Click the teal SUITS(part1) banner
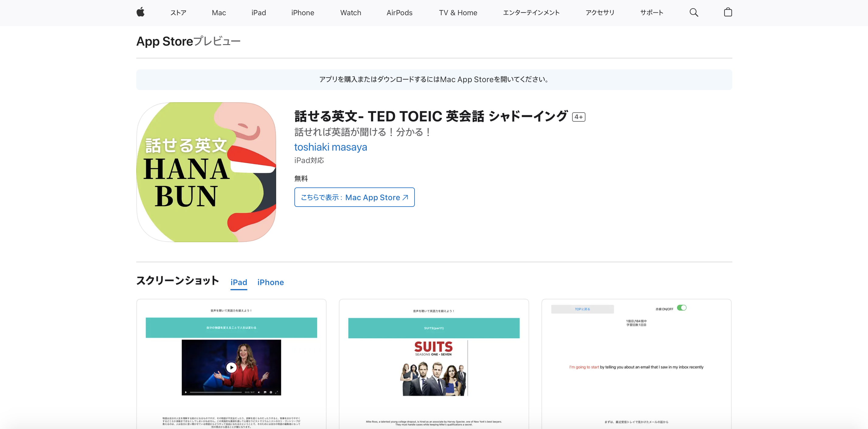 tap(434, 328)
